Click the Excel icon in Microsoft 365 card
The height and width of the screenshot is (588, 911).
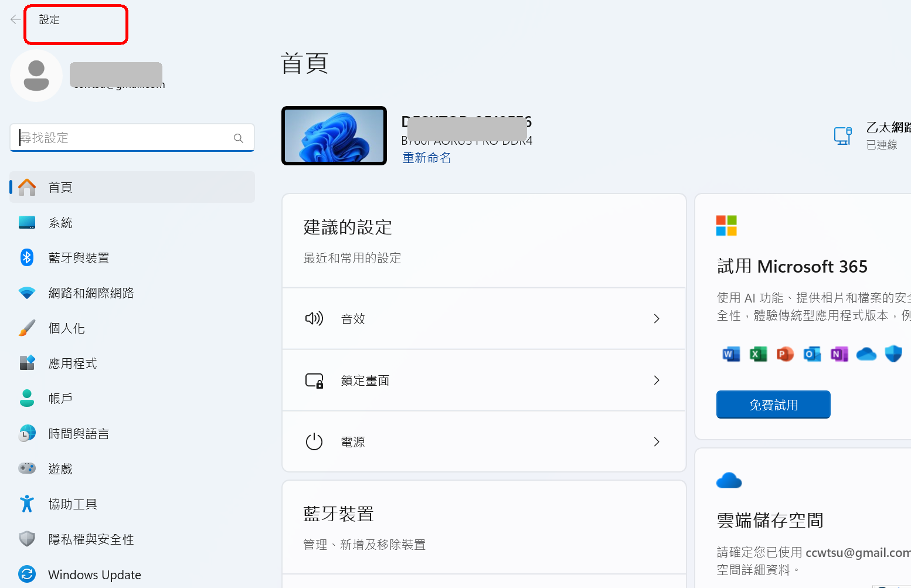758,354
